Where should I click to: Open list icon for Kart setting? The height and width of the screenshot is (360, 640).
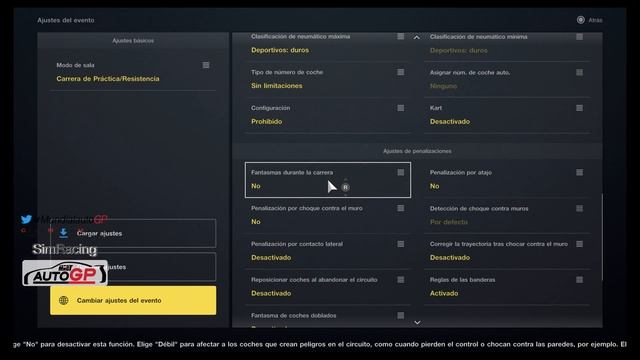(x=579, y=108)
